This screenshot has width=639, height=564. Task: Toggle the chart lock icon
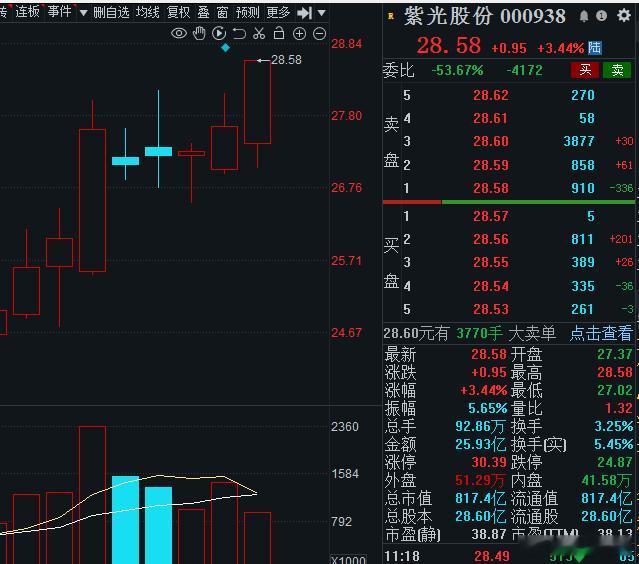coord(279,33)
